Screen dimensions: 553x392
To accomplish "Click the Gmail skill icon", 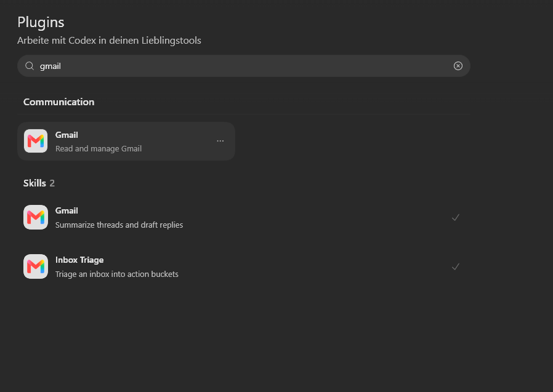I will [36, 217].
